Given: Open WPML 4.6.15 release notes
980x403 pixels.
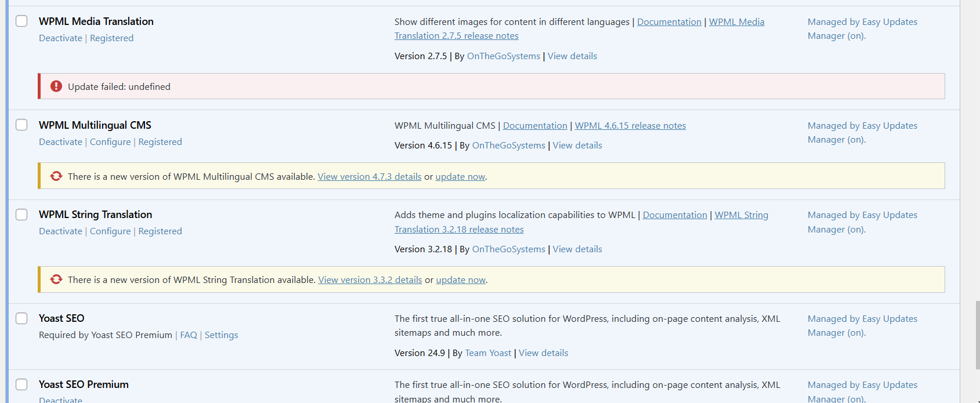Looking at the screenshot, I should [x=630, y=126].
